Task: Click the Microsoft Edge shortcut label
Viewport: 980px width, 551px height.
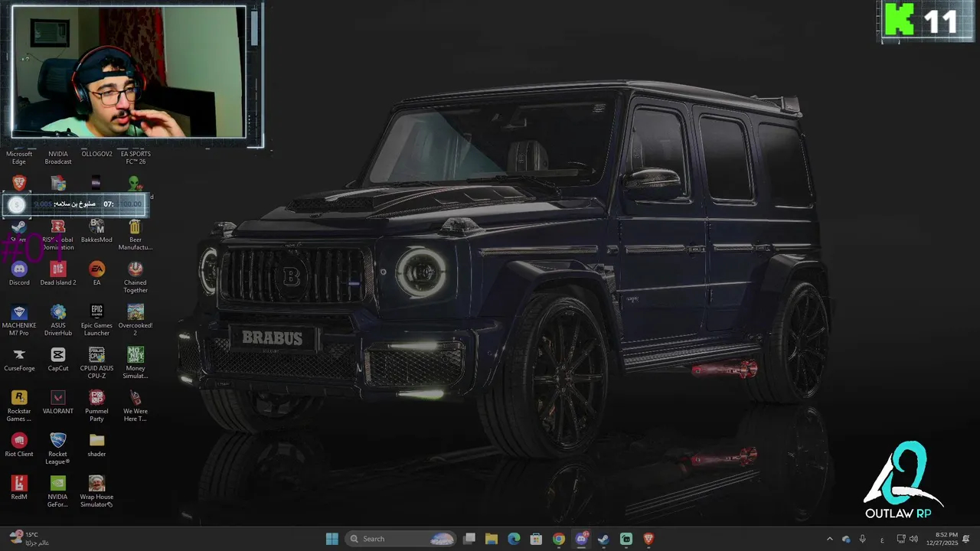Action: coord(19,158)
